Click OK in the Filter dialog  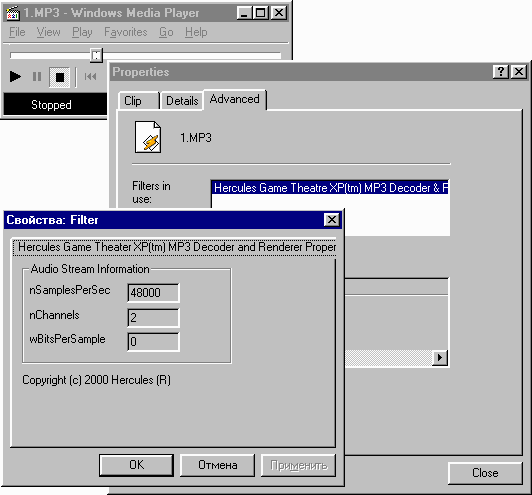point(136,465)
